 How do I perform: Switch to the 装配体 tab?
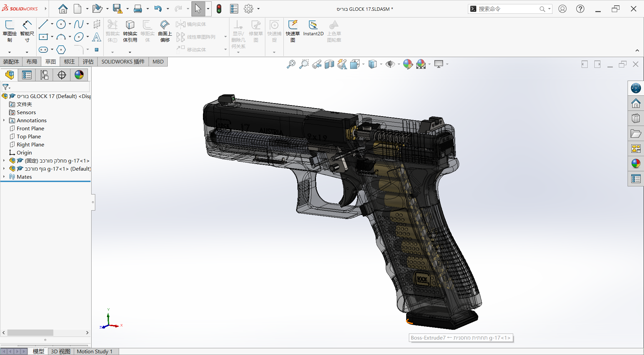[x=11, y=61]
